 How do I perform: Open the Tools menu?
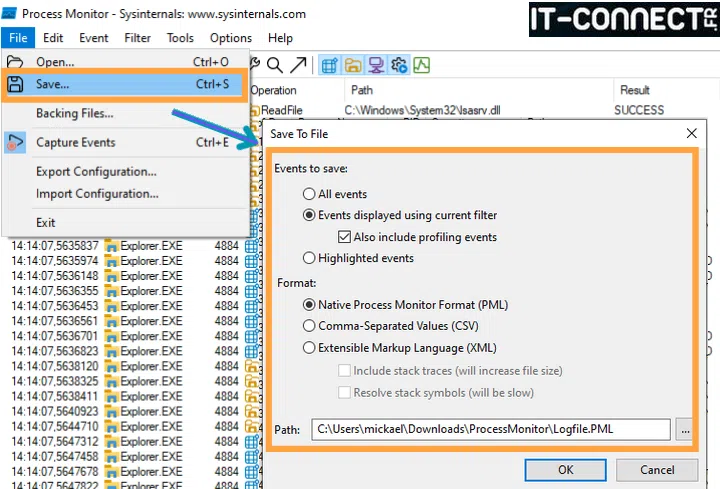coord(180,38)
